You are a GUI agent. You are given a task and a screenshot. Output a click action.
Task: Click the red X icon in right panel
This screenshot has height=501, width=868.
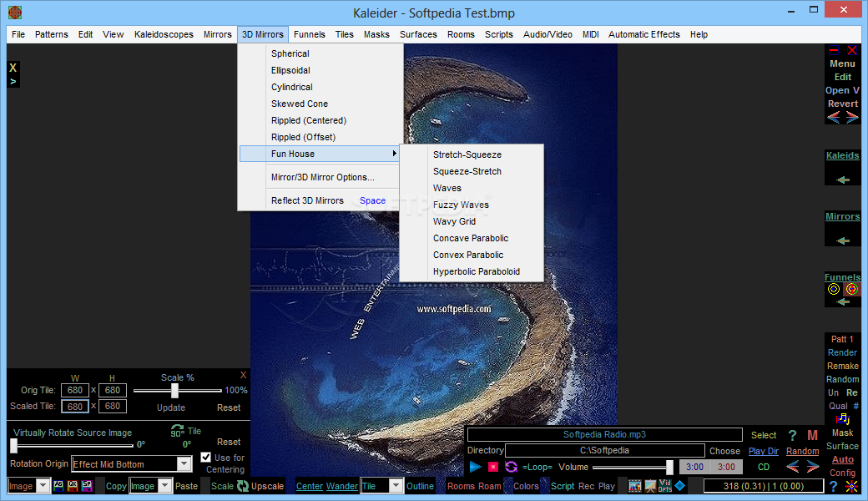[852, 50]
